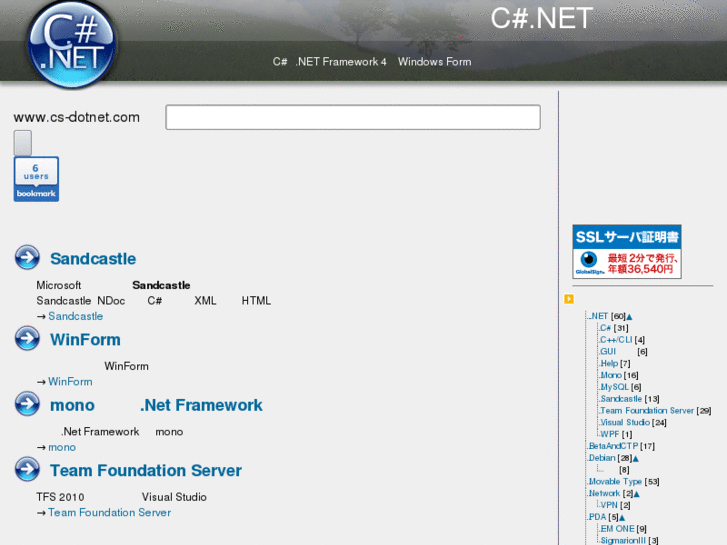Screen dimensions: 727x545
Task: Open the Movable Type [53] category
Action: tap(616, 482)
